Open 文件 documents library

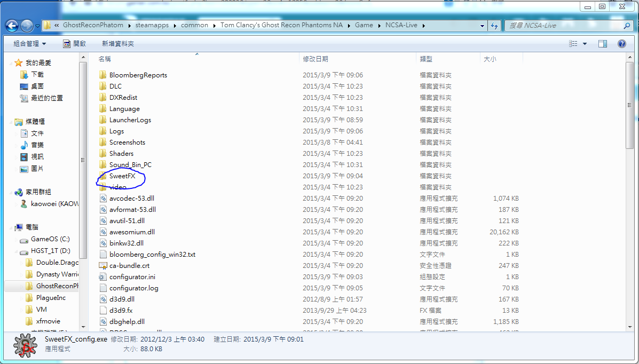coord(37,133)
